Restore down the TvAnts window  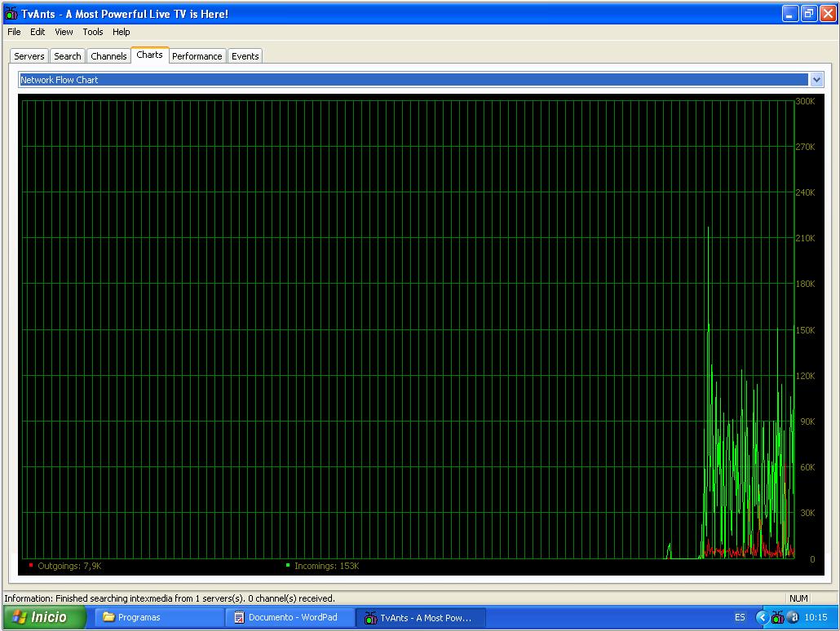(x=808, y=14)
